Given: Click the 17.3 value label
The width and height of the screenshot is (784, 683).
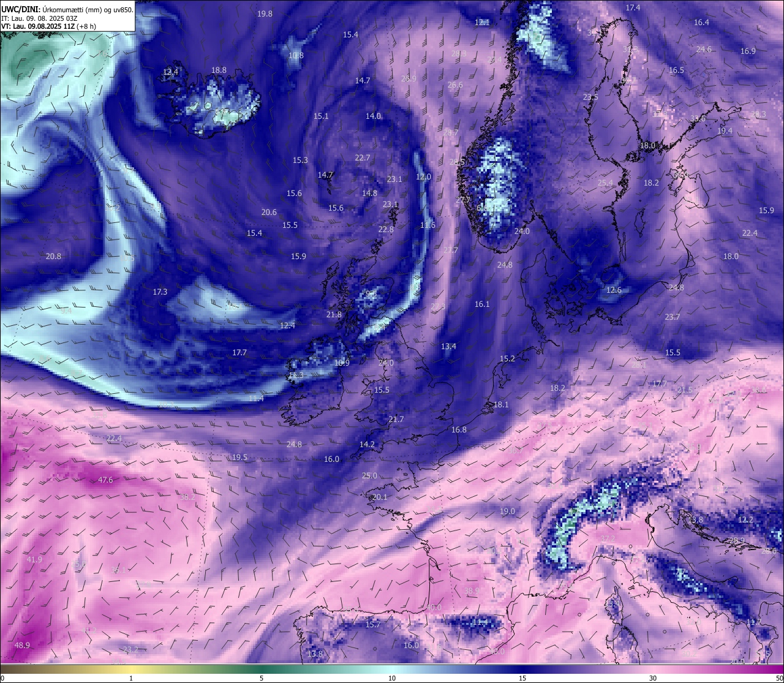Looking at the screenshot, I should (x=160, y=292).
